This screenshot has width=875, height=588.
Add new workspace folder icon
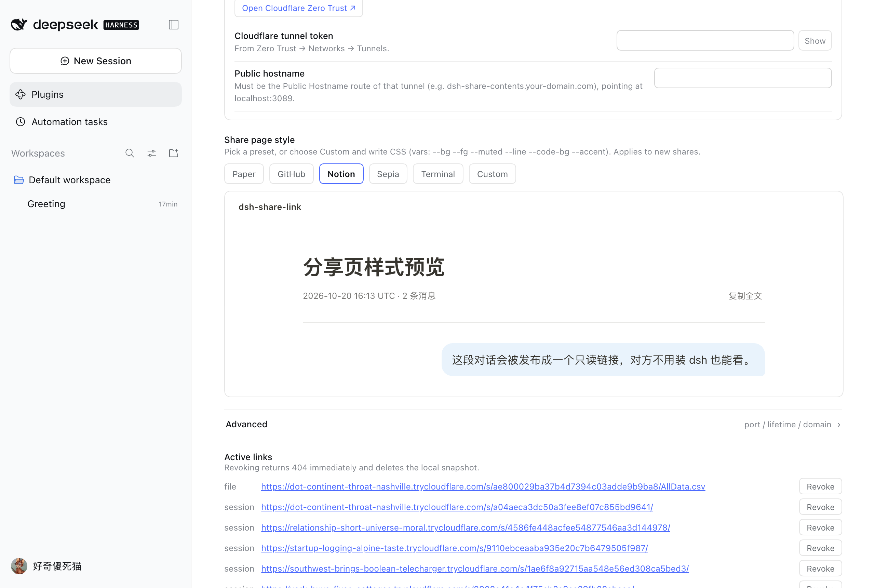[x=174, y=153]
